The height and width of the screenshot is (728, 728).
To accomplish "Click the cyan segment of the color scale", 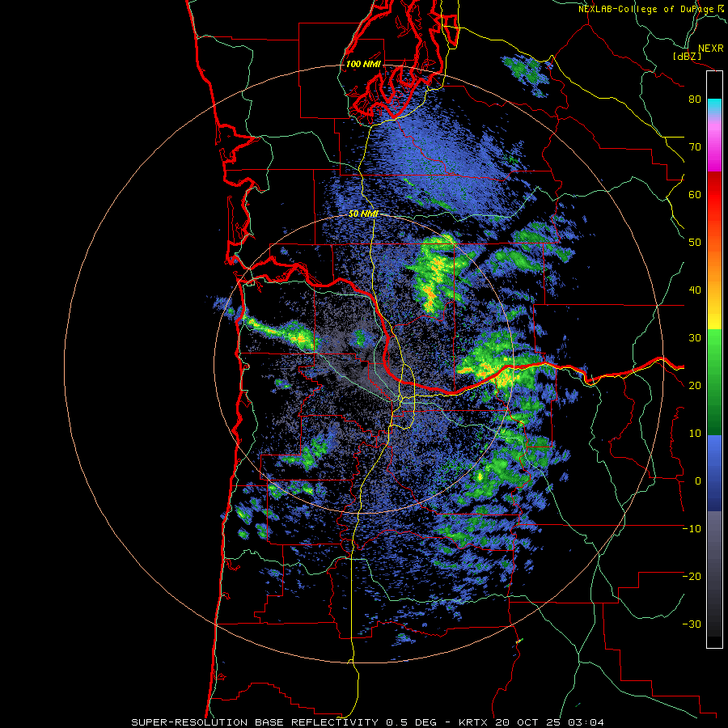I will click(x=714, y=104).
